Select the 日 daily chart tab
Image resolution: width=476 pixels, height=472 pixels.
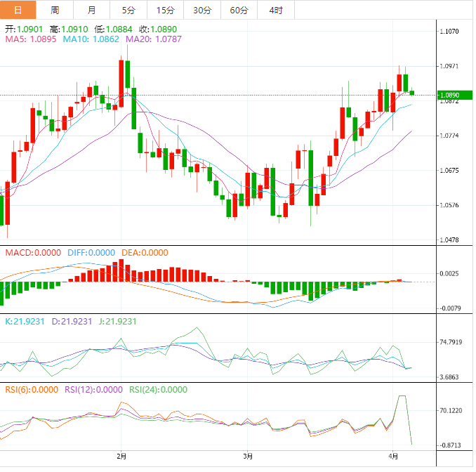coord(18,10)
